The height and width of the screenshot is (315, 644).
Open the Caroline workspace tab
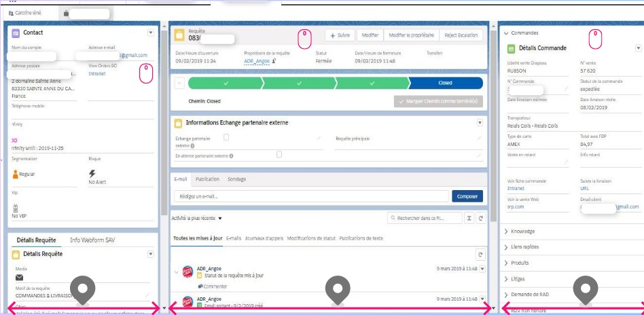pos(28,13)
